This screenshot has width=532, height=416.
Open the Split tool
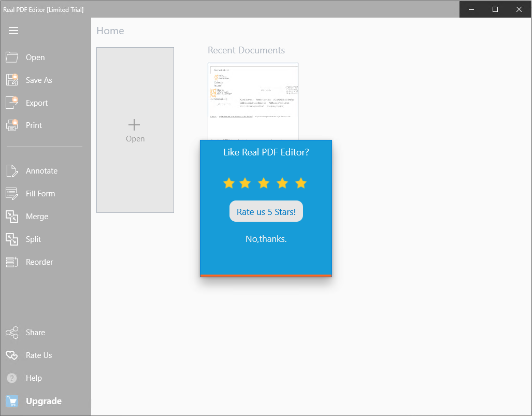[x=33, y=239]
